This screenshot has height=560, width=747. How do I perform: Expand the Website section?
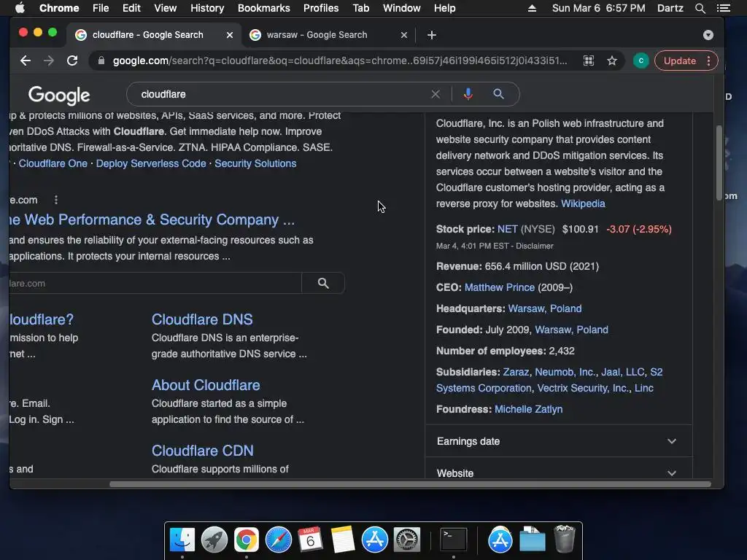tap(558, 472)
